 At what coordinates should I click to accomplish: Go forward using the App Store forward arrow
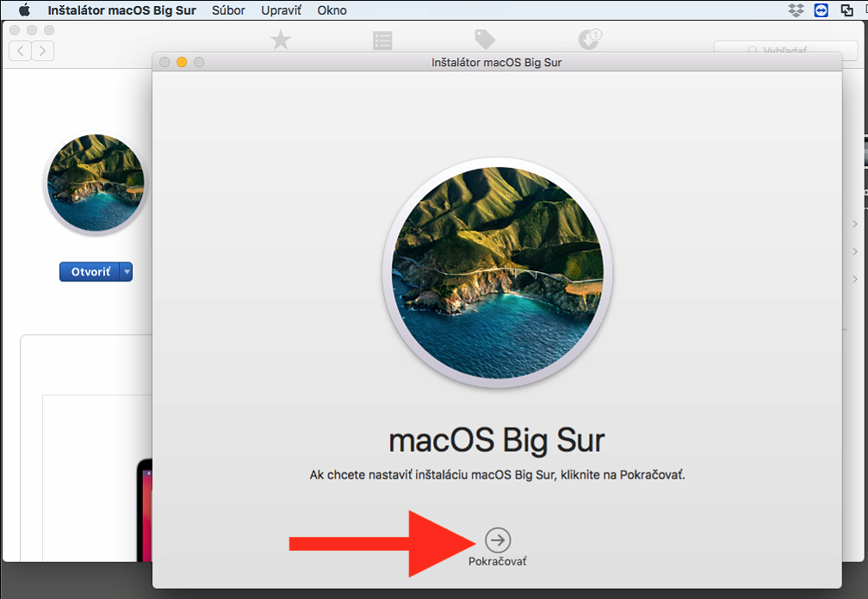point(42,51)
